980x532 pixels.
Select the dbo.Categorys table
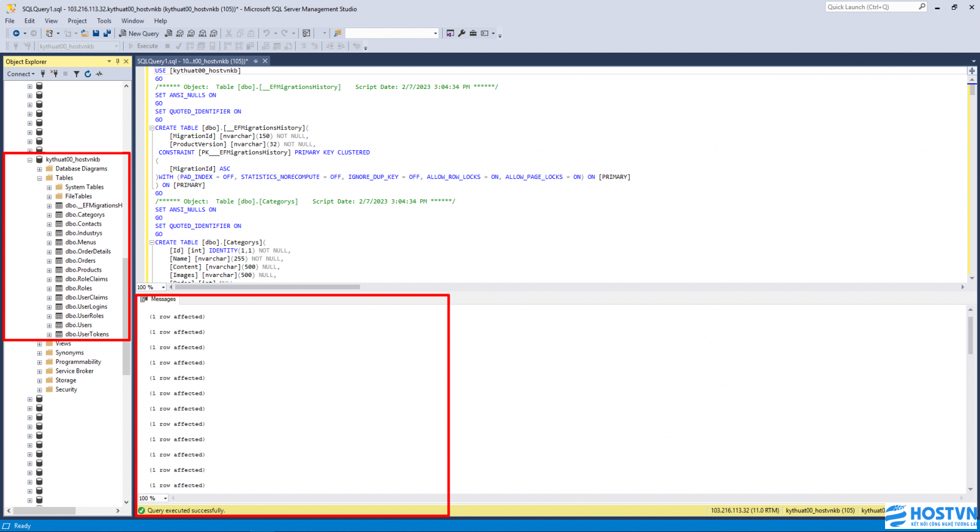[x=85, y=215]
